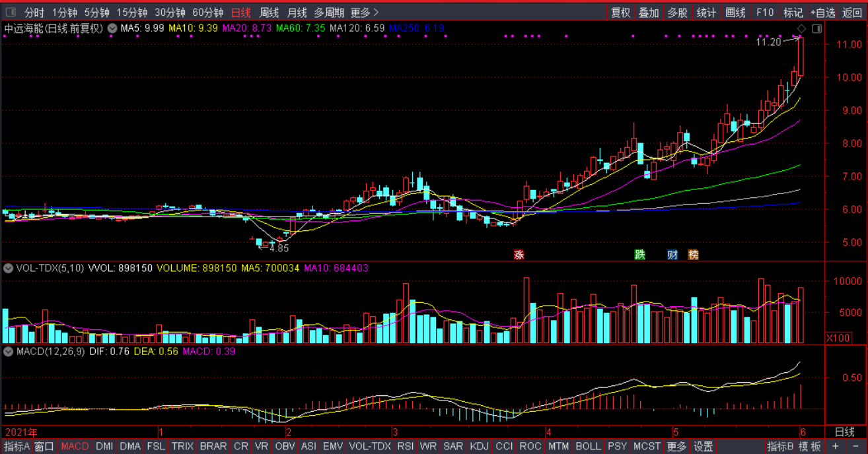Select the ROC indicator tab
Viewport: 868px width, 454px height.
coord(530,447)
